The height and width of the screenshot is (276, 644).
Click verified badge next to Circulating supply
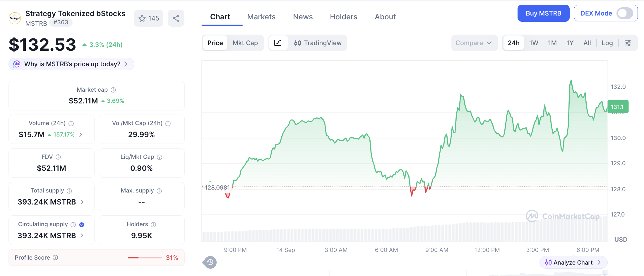[82, 224]
